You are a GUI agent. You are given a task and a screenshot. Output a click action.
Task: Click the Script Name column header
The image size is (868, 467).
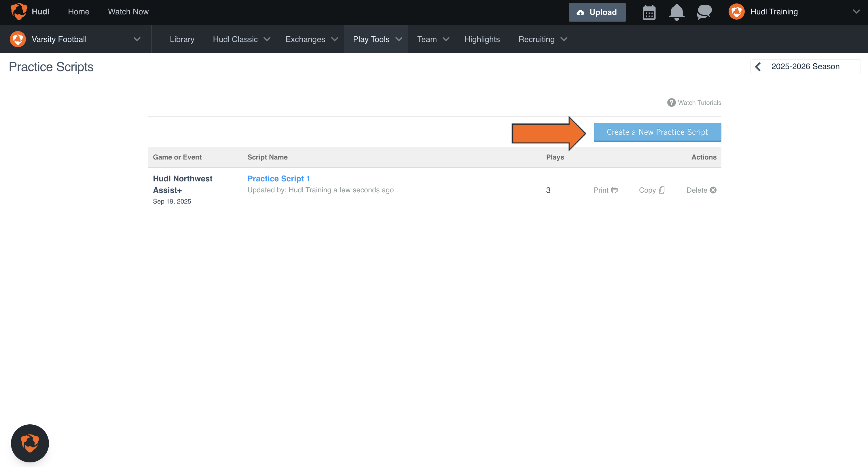tap(267, 157)
